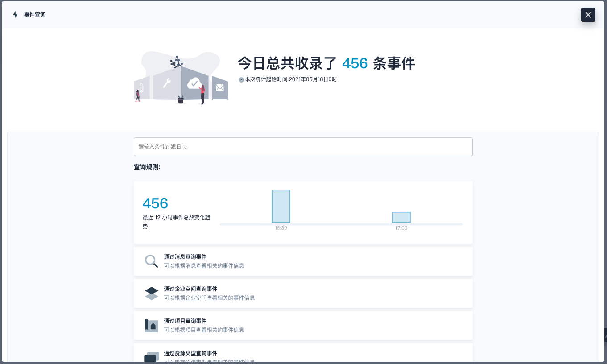
Task: Click the lightning bolt icon beside 事件查询
Action: pyautogui.click(x=15, y=15)
